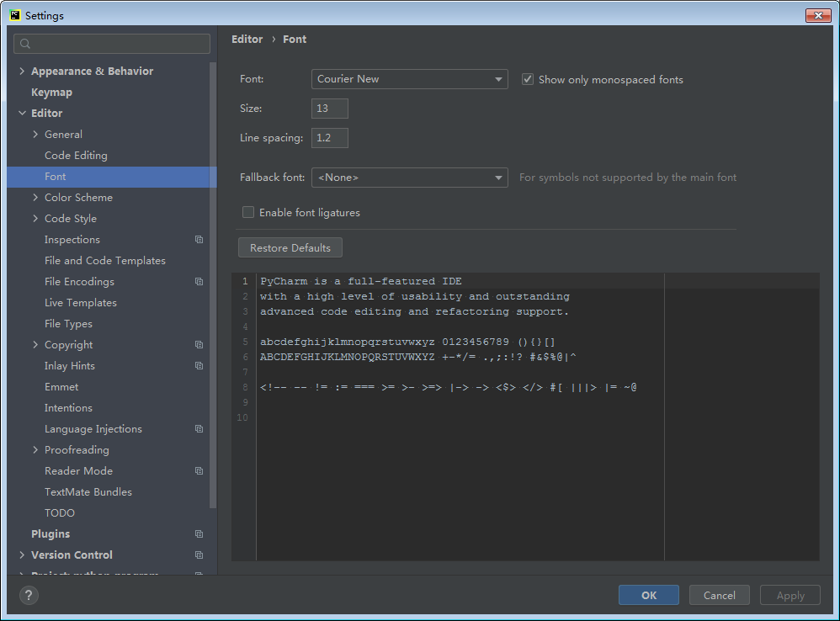Open TODO settings page
840x621 pixels.
click(60, 512)
